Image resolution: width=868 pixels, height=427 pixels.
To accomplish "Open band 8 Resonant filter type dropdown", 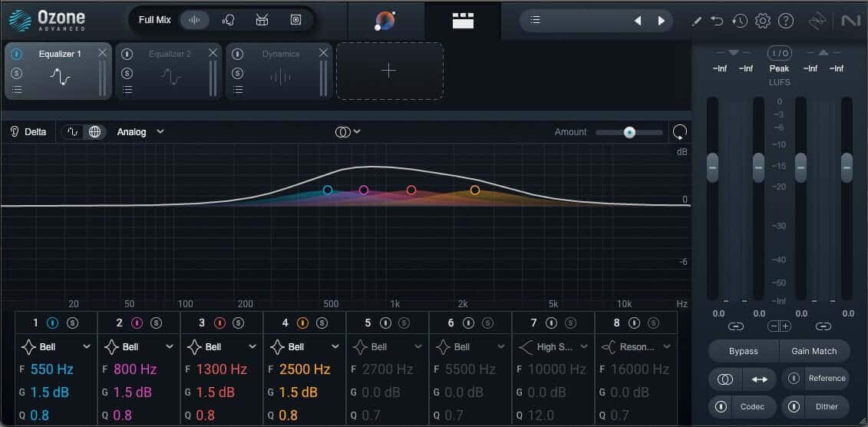I will coord(637,347).
